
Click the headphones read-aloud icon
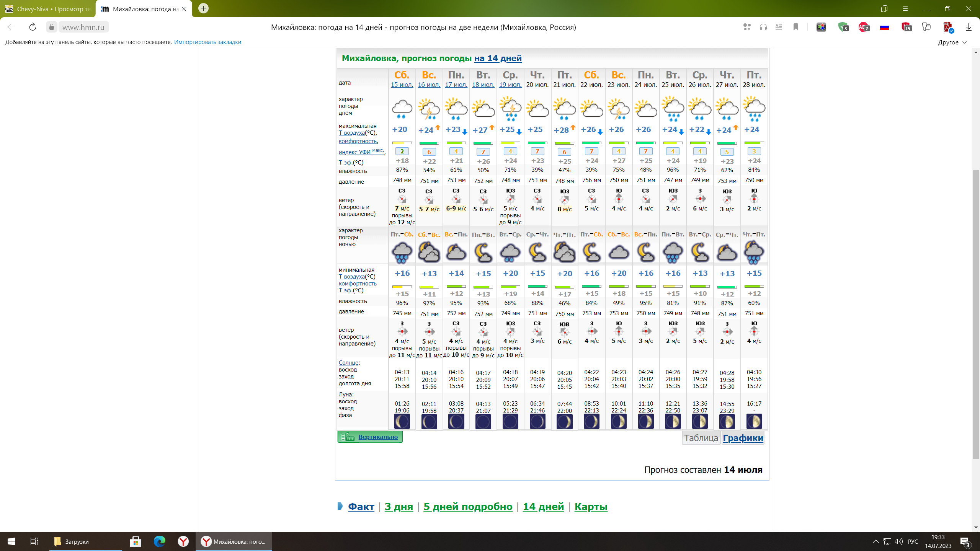tap(763, 27)
